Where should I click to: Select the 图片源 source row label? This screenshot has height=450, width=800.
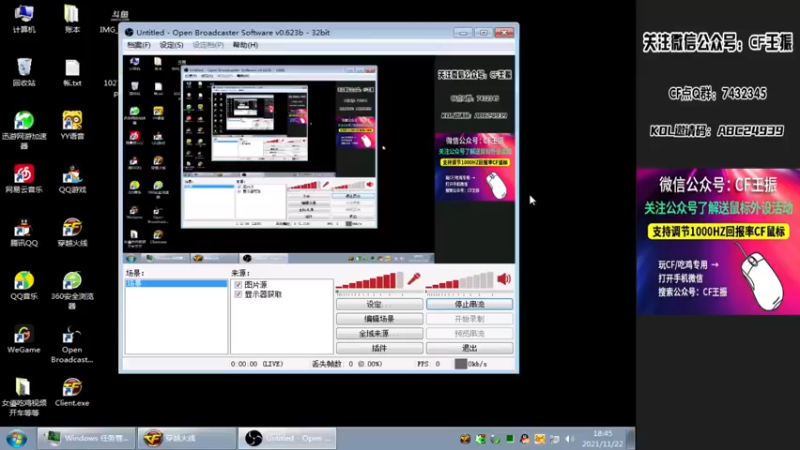coord(256,285)
